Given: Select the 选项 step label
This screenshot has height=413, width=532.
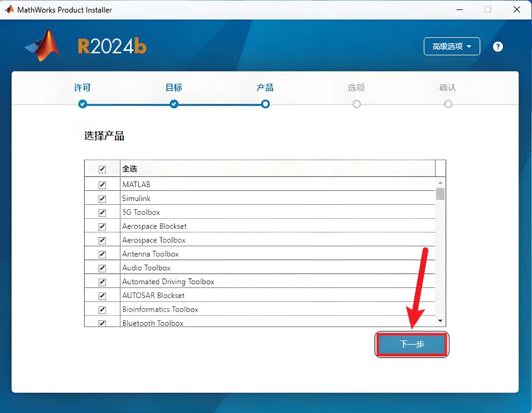Looking at the screenshot, I should pos(356,88).
